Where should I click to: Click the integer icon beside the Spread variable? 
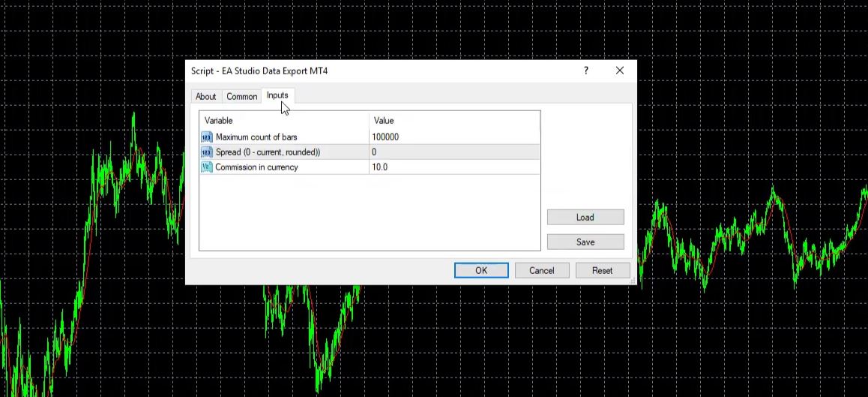point(207,152)
